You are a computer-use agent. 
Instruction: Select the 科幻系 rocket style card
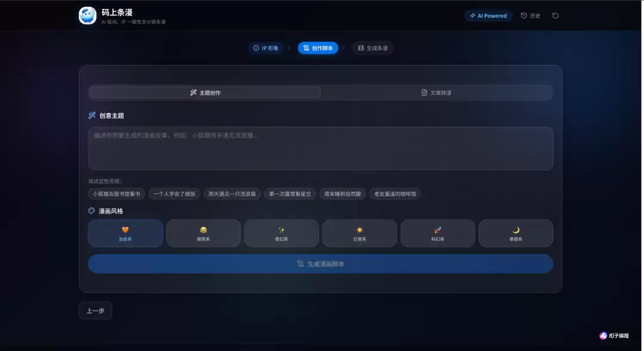(438, 233)
